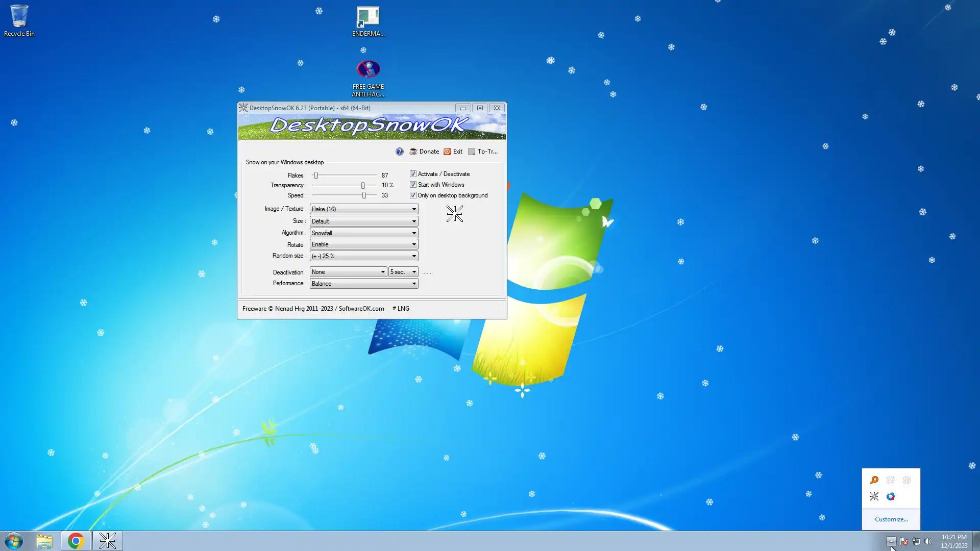980x551 pixels.
Task: Toggle Only on desktop background checkbox
Action: tap(413, 195)
